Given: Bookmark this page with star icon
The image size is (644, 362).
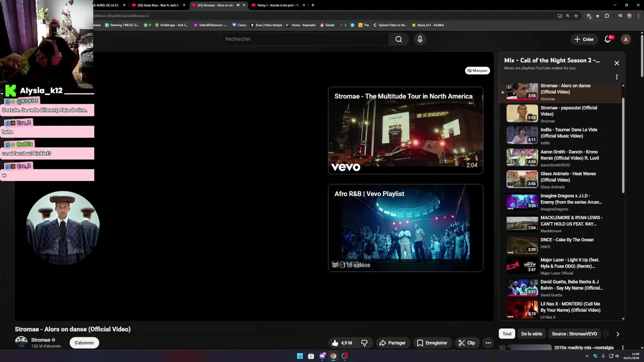Looking at the screenshot, I should click(x=576, y=16).
